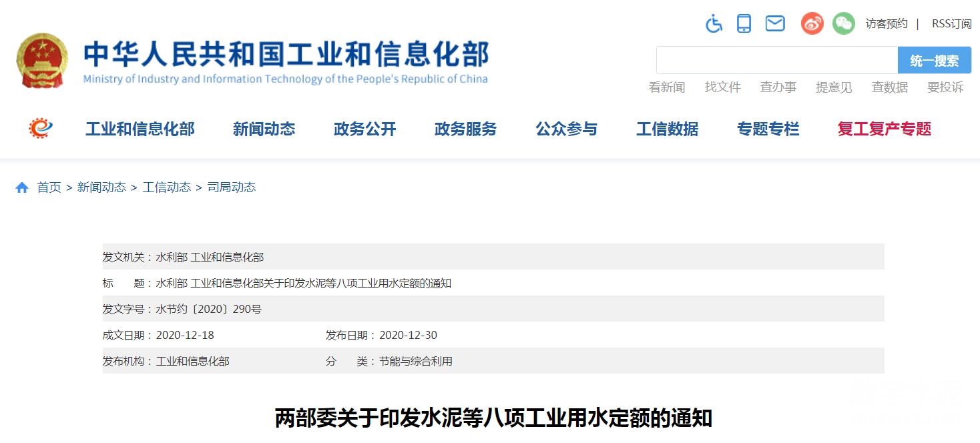Click the 找文件 quick link
Image resolution: width=980 pixels, height=443 pixels.
pos(722,87)
